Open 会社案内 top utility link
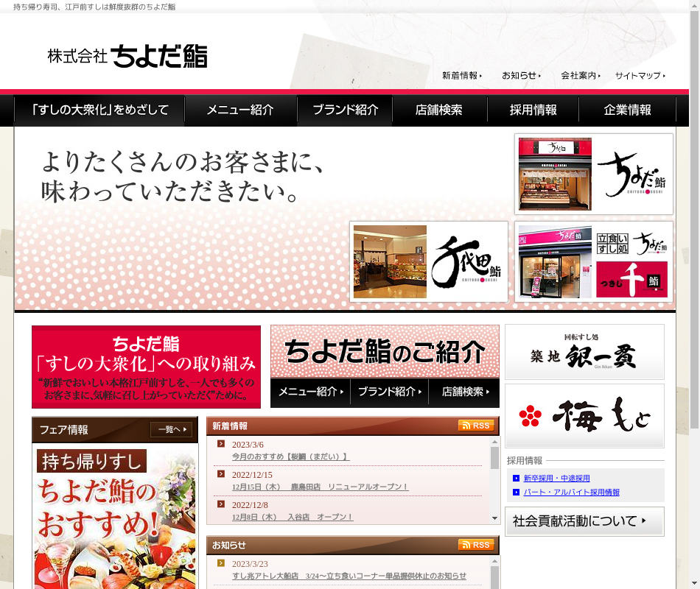The width and height of the screenshot is (700, 589). 581,76
